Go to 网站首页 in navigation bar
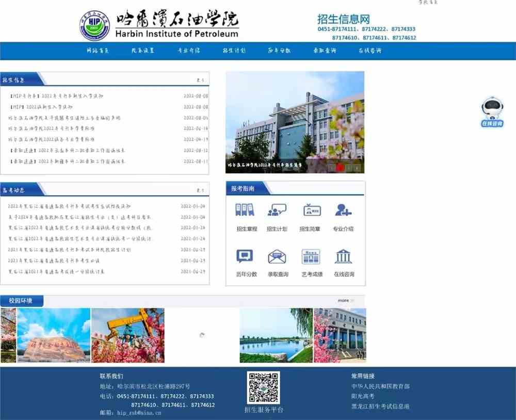The image size is (516, 420). pyautogui.click(x=98, y=51)
